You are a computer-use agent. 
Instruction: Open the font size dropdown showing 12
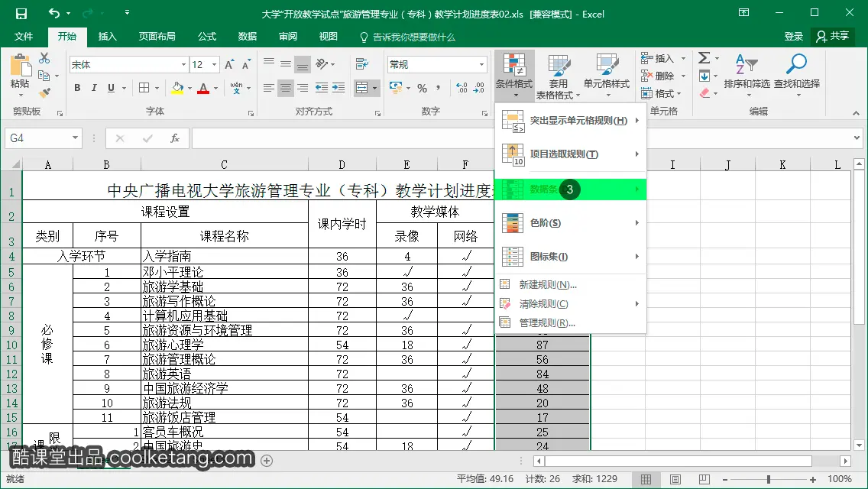coord(214,65)
